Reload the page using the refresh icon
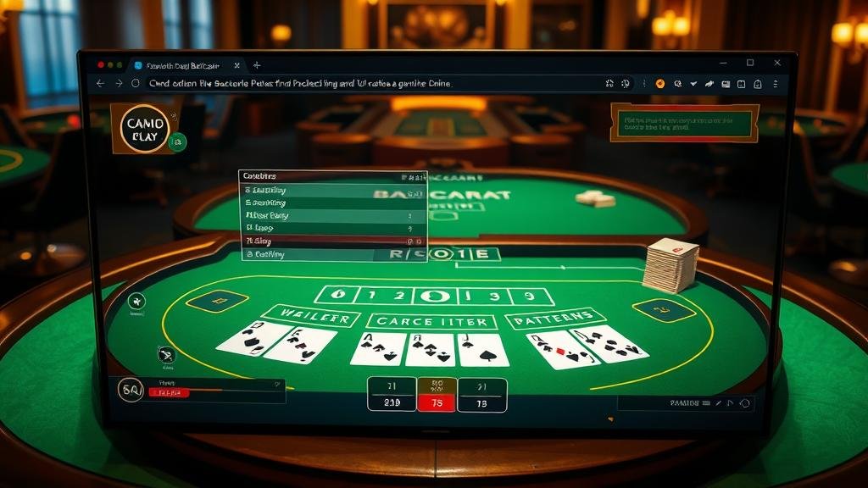868x488 pixels. (x=136, y=84)
